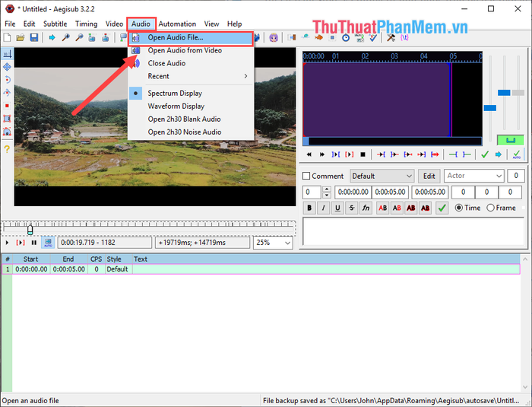Select Close Audio menu entry

[x=191, y=63]
